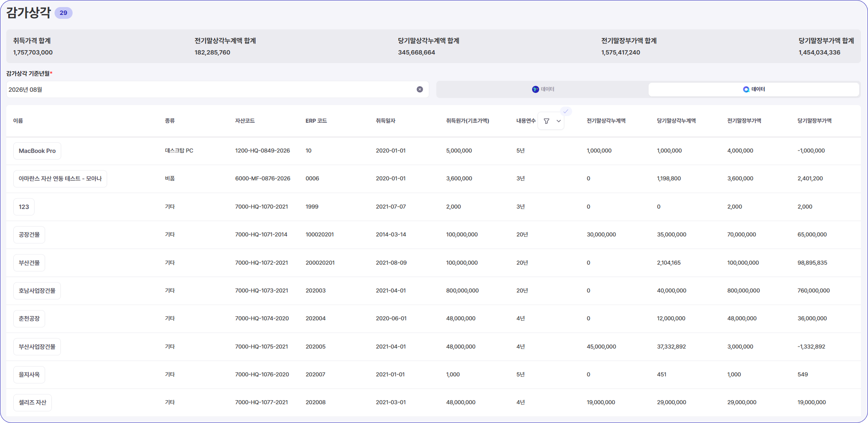The height and width of the screenshot is (423, 868).
Task: Open the 셀리즈 자산 asset
Action: (33, 403)
